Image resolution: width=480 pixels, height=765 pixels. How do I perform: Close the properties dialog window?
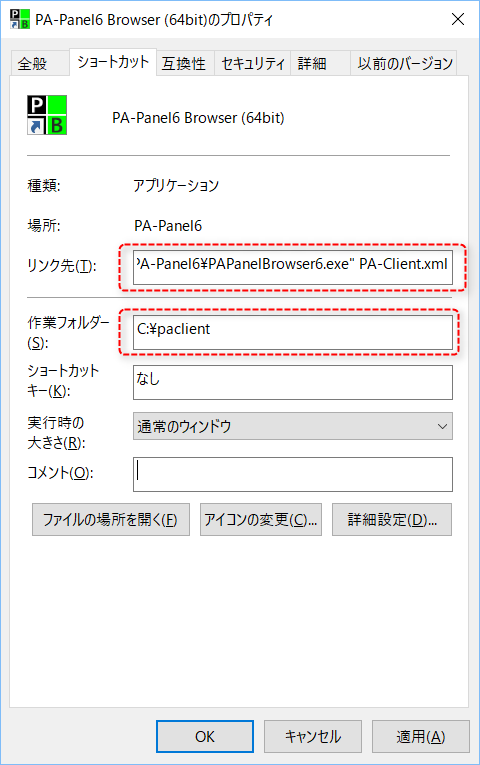click(x=458, y=19)
